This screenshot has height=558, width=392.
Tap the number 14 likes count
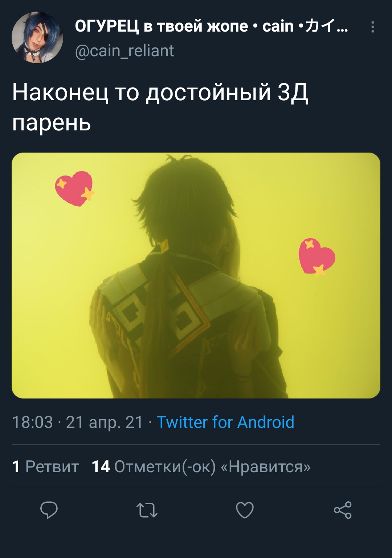click(101, 466)
